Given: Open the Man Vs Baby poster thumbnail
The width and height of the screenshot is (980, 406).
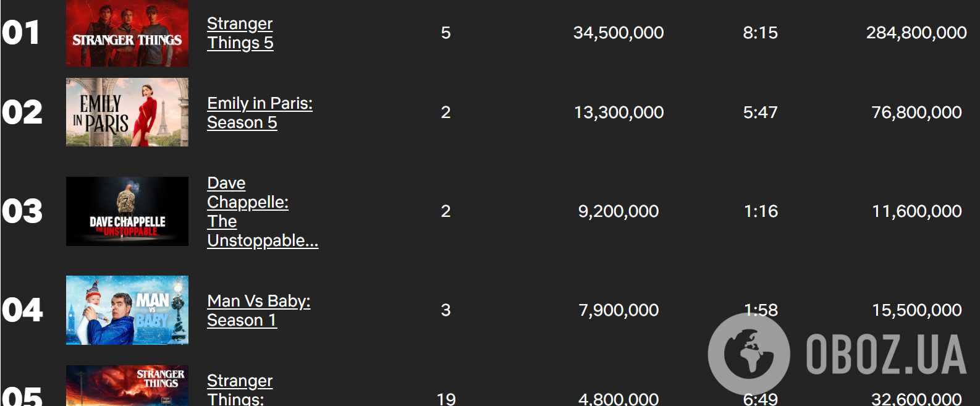Looking at the screenshot, I should click(127, 310).
